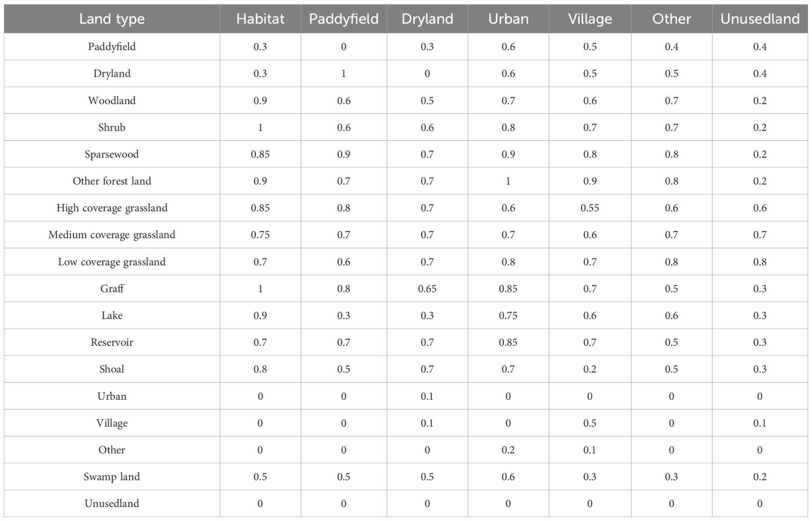The image size is (812, 521).
Task: Select the Village column header
Action: [x=590, y=19]
